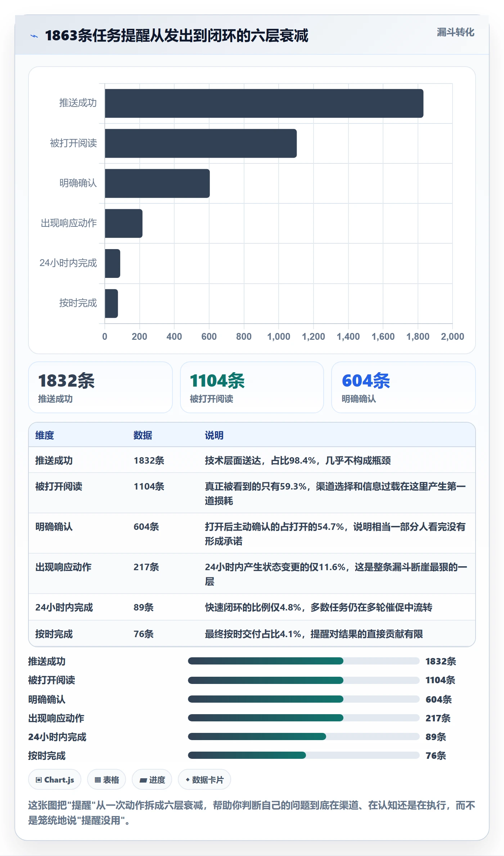Click the 按时完成 chart bar
This screenshot has height=856, width=504.
(111, 303)
